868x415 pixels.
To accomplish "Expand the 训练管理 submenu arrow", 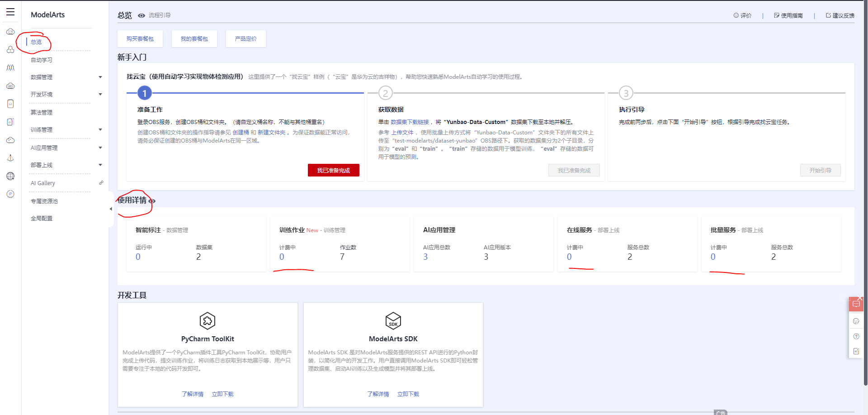I will point(100,130).
